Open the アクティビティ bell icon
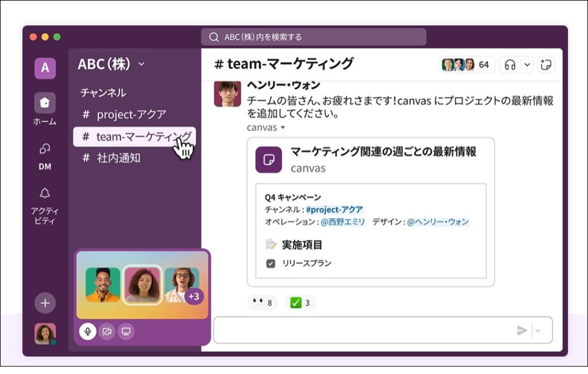The height and width of the screenshot is (374, 588). (x=45, y=193)
